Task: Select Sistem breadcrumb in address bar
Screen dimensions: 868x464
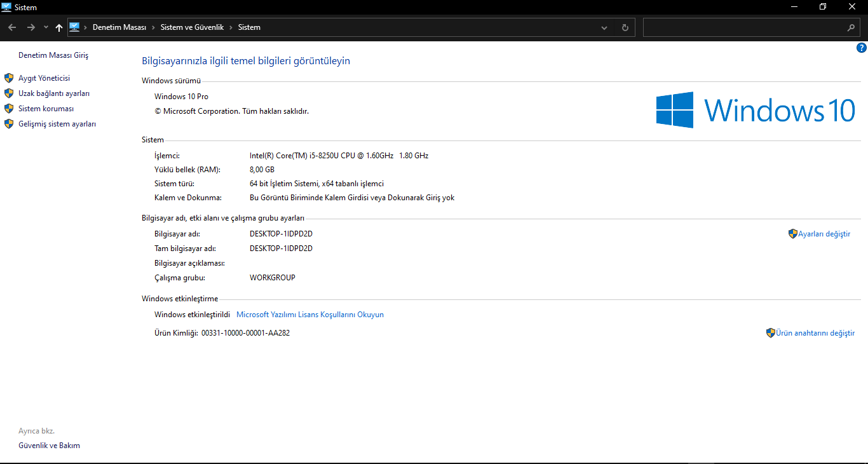Action: (249, 27)
